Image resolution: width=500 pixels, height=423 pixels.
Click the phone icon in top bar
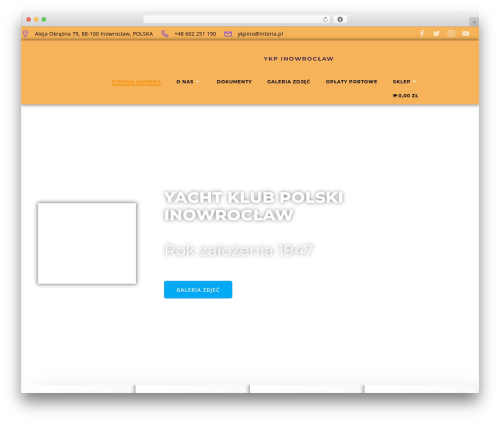(165, 34)
